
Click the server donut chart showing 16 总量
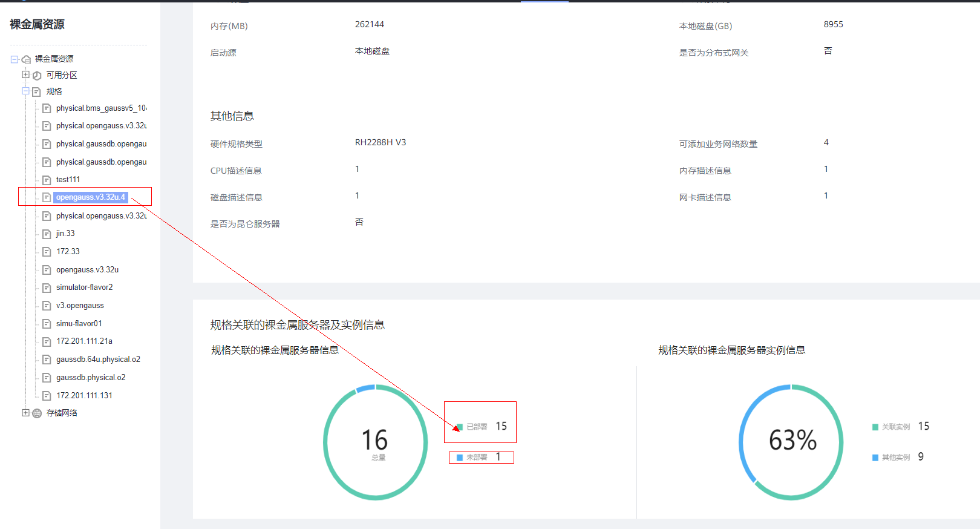point(375,442)
